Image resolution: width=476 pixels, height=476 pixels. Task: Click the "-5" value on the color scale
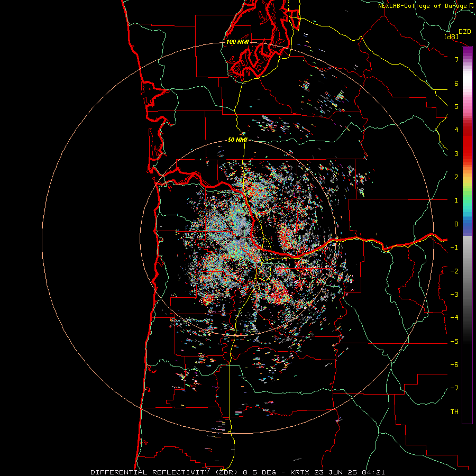(x=454, y=341)
